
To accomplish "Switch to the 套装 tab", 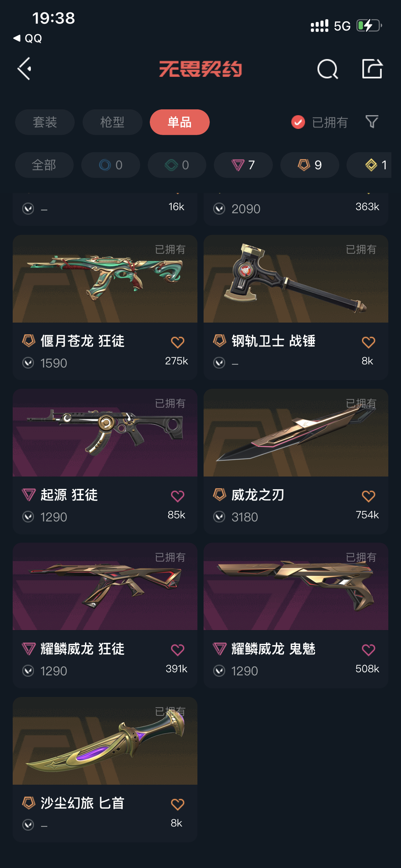I will tap(45, 122).
